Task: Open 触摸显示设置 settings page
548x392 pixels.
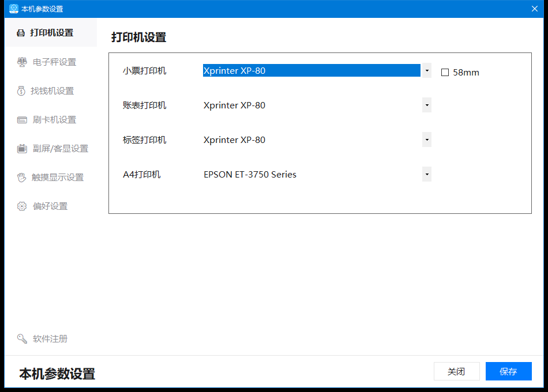Action: (x=51, y=178)
